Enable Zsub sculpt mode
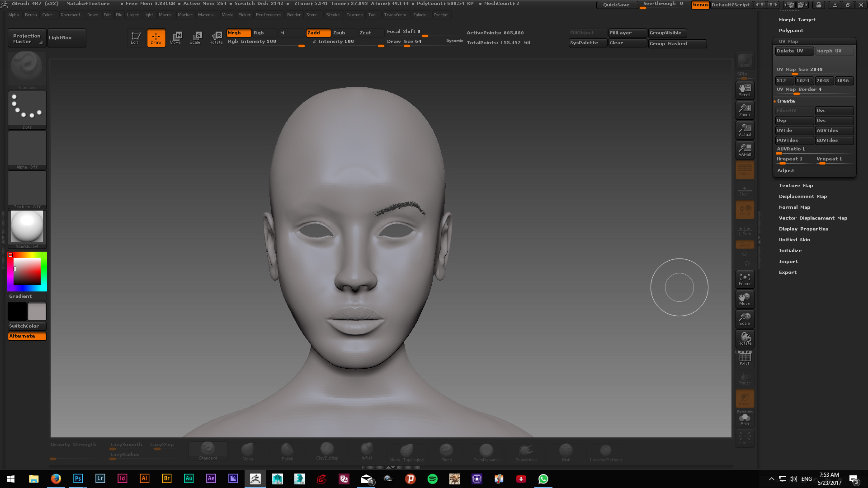This screenshot has width=868, height=488. (x=344, y=33)
